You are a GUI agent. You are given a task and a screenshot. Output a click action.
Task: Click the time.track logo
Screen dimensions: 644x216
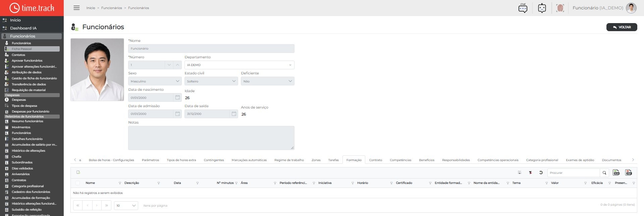[32, 8]
